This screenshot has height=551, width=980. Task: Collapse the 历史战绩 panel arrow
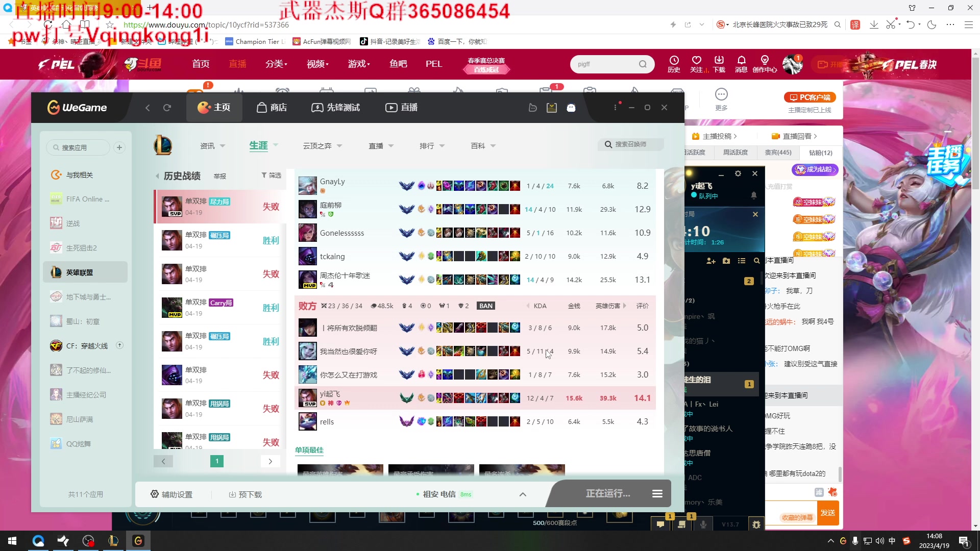(157, 176)
